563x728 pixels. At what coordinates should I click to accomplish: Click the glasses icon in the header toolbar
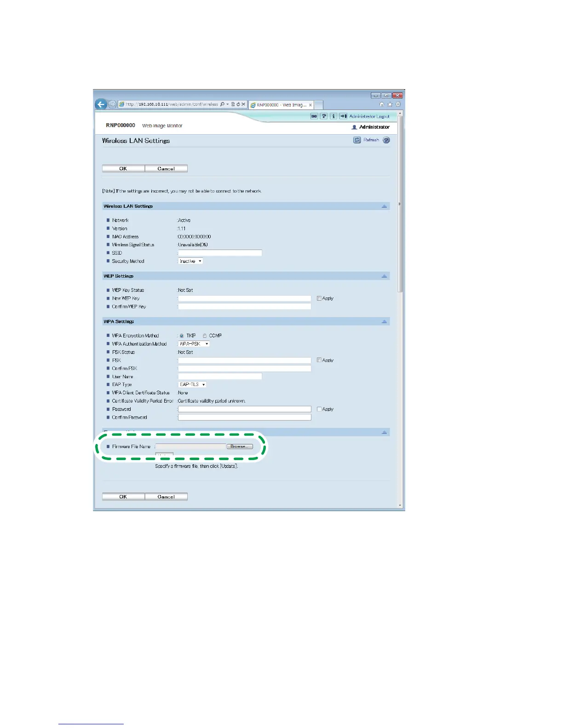[x=314, y=116]
